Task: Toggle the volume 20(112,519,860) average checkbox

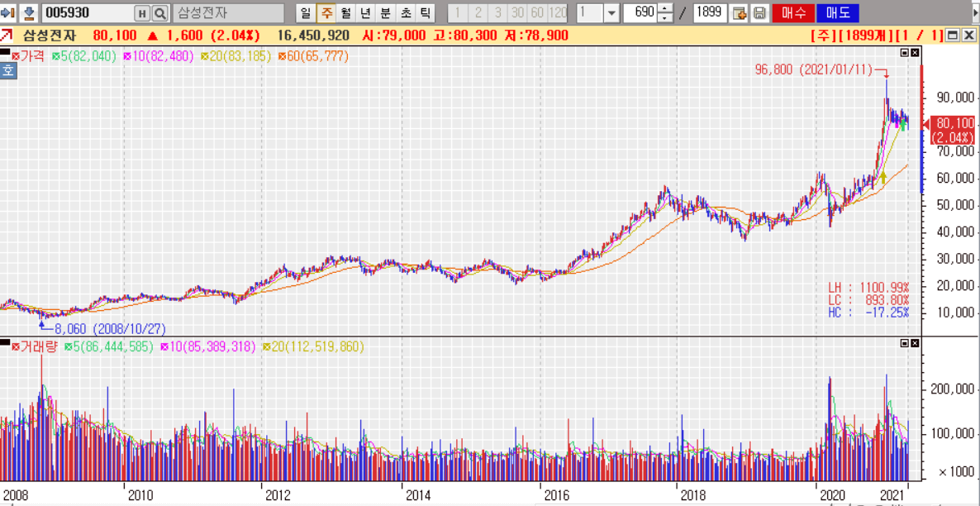Action: coord(267,346)
